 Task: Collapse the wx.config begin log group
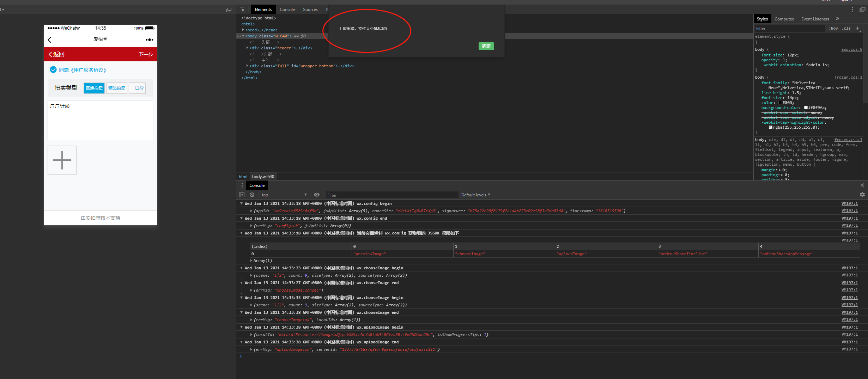242,203
